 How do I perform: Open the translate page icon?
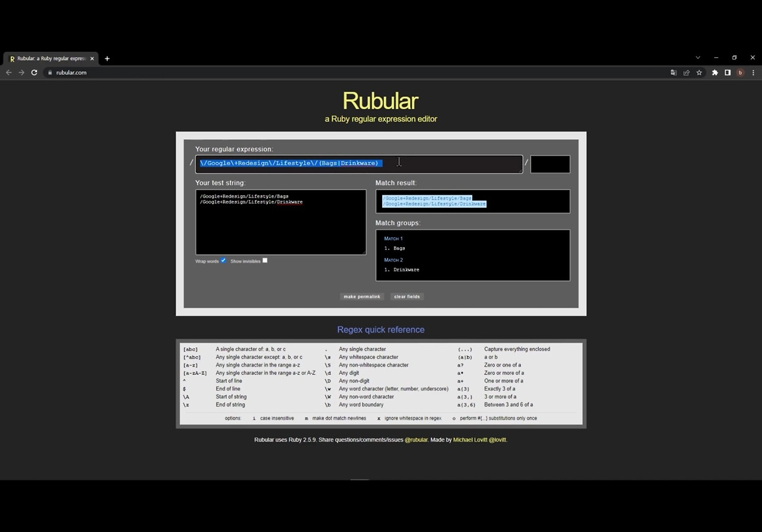click(674, 73)
